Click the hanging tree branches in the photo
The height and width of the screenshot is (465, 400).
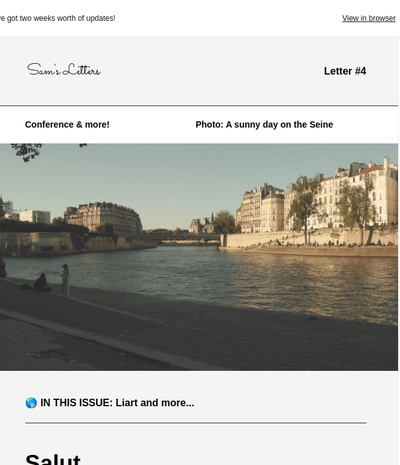tap(27, 152)
